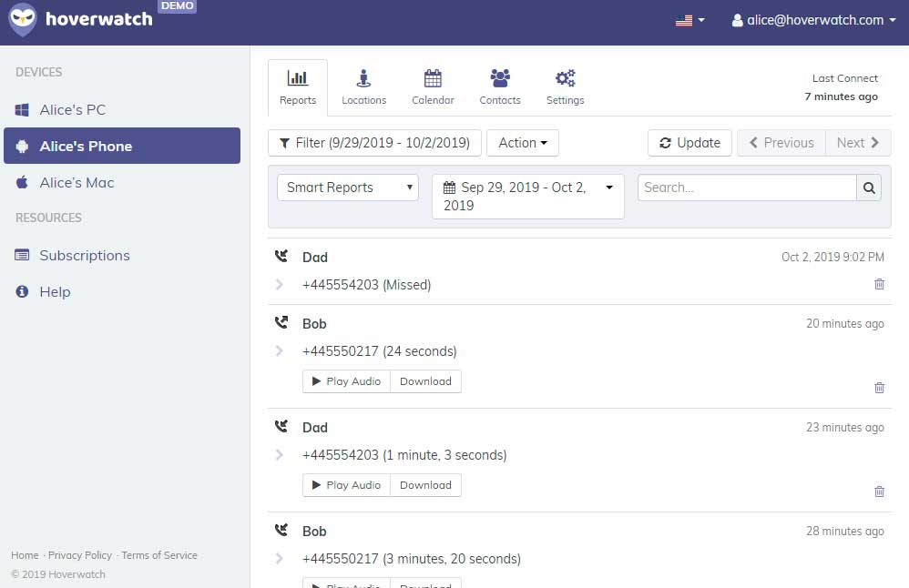Screen dimensions: 909x588
Task: Expand Dad's 1 minute 3 seconds call
Action: [280, 455]
